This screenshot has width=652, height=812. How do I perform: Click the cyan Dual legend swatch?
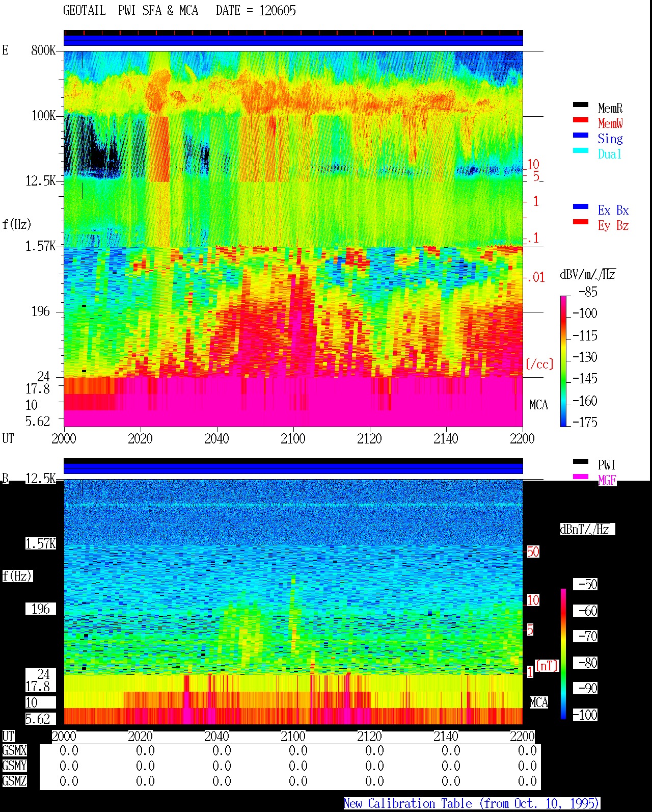point(581,151)
